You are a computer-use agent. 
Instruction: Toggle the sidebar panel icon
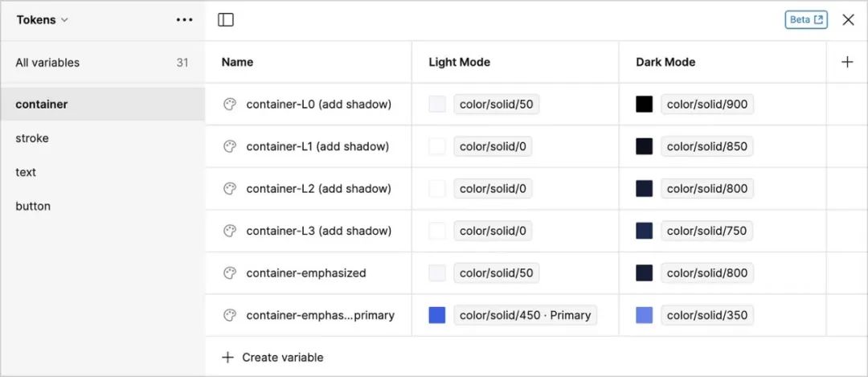pos(226,20)
